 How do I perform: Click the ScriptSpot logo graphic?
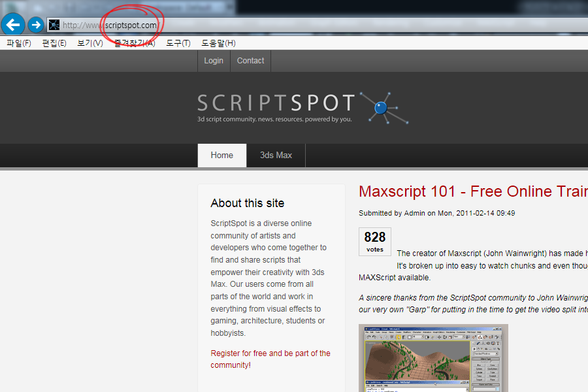(x=303, y=108)
